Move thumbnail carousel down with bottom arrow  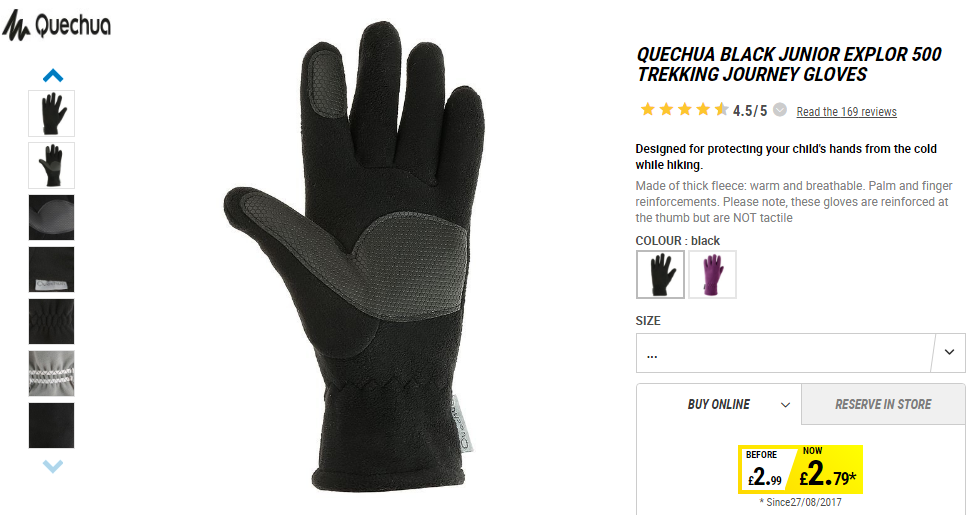pos(53,465)
